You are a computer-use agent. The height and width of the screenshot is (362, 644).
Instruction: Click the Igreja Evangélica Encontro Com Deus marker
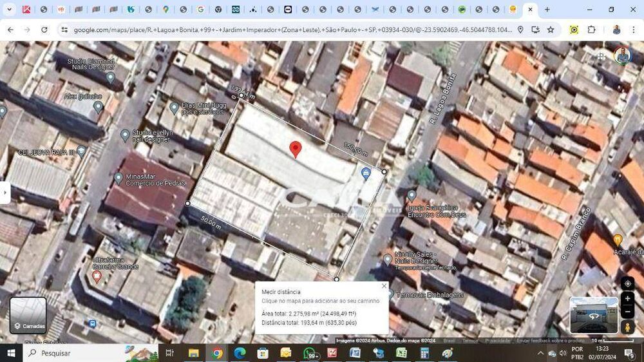coord(412,196)
